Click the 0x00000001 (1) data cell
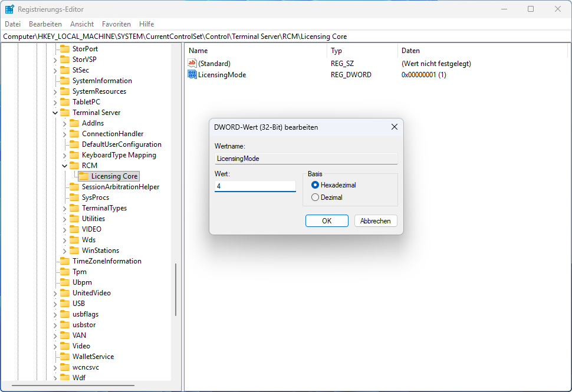The width and height of the screenshot is (572, 392). (x=423, y=75)
